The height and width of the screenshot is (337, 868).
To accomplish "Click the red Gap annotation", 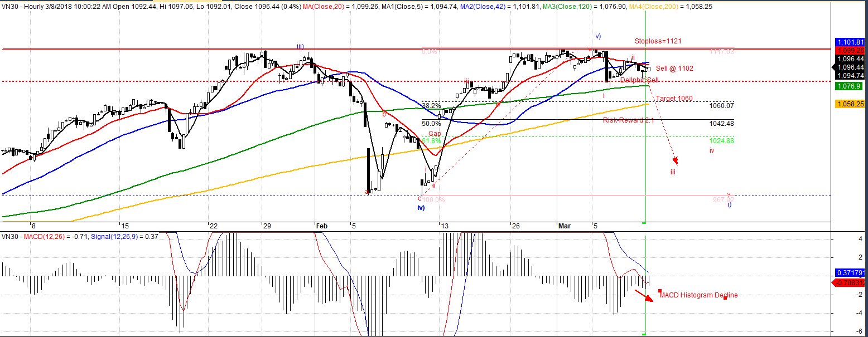I will click(435, 134).
